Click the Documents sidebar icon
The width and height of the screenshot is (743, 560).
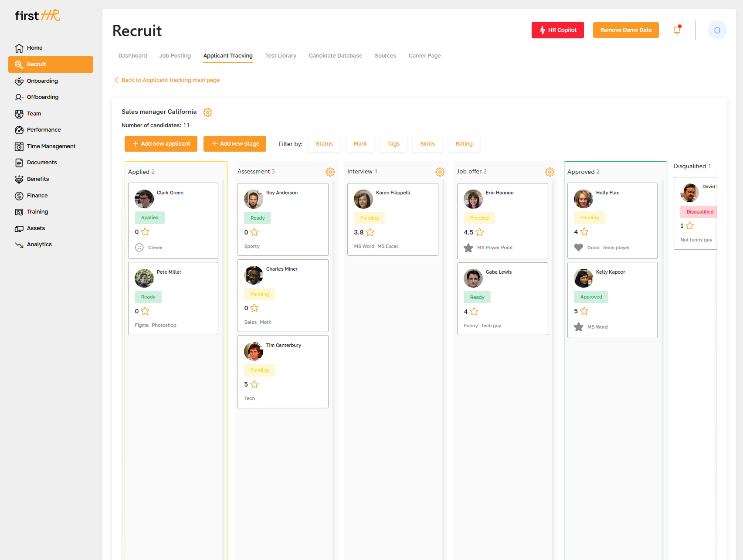click(x=19, y=163)
